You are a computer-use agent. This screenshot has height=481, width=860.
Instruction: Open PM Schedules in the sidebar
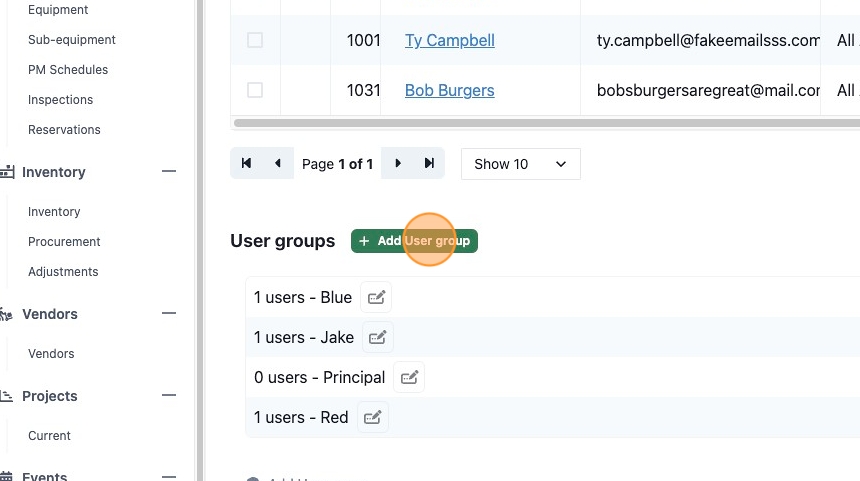click(x=68, y=70)
